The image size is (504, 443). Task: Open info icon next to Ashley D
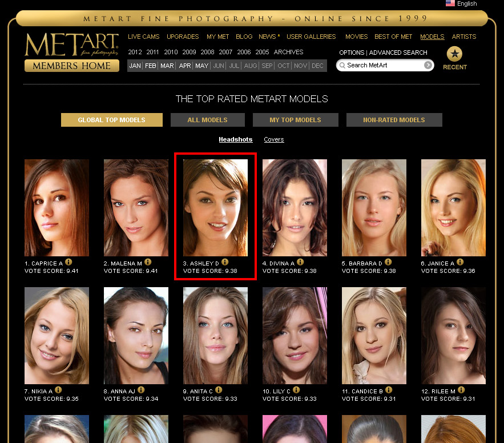pyautogui.click(x=225, y=262)
